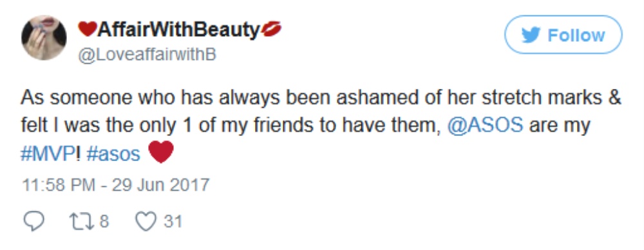Open the #asos hashtag link
644x250 pixels.
point(113,154)
